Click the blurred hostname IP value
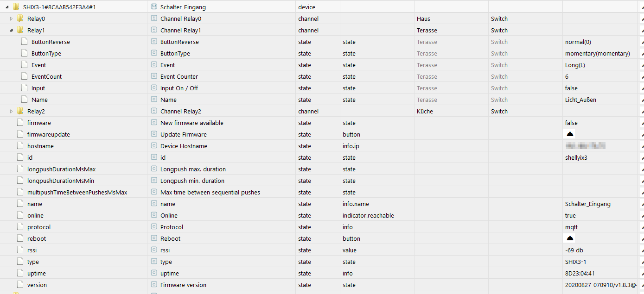644x294 pixels. [x=586, y=146]
